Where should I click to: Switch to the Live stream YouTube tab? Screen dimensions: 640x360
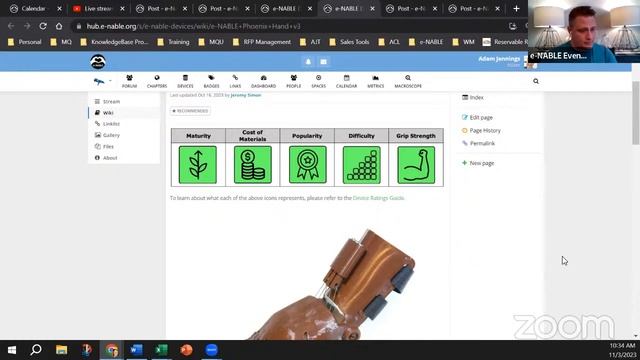(x=99, y=9)
